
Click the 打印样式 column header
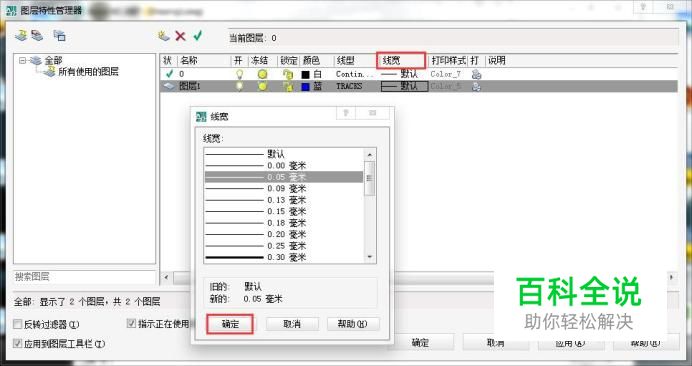(448, 60)
